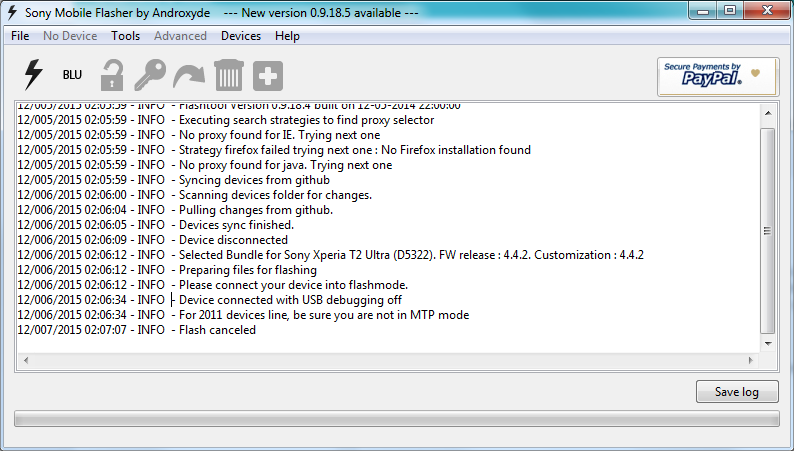Image resolution: width=794 pixels, height=451 pixels.
Task: Open the No Device menu
Action: pos(70,36)
